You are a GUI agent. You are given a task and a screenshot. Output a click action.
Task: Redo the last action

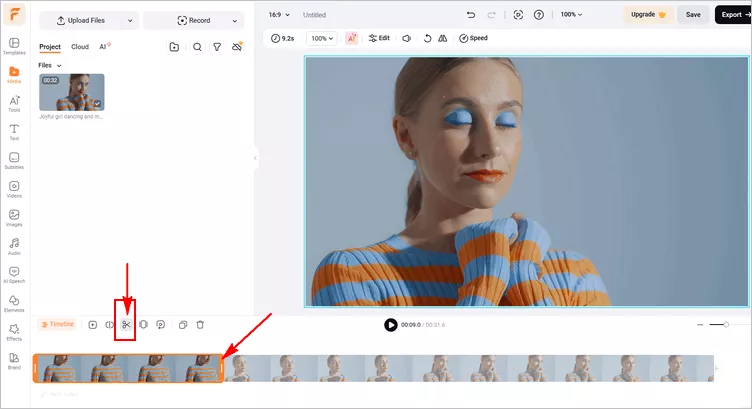tap(492, 15)
